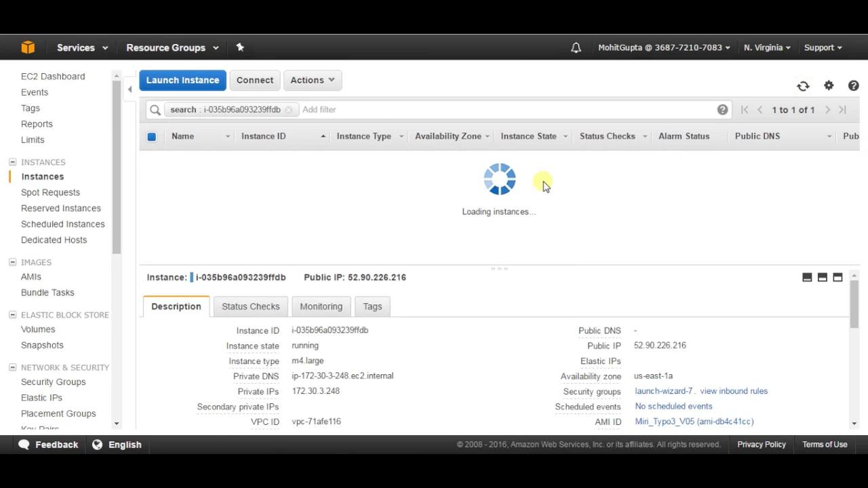868x488 pixels.
Task: Open Privacy Policy link in footer
Action: click(762, 445)
